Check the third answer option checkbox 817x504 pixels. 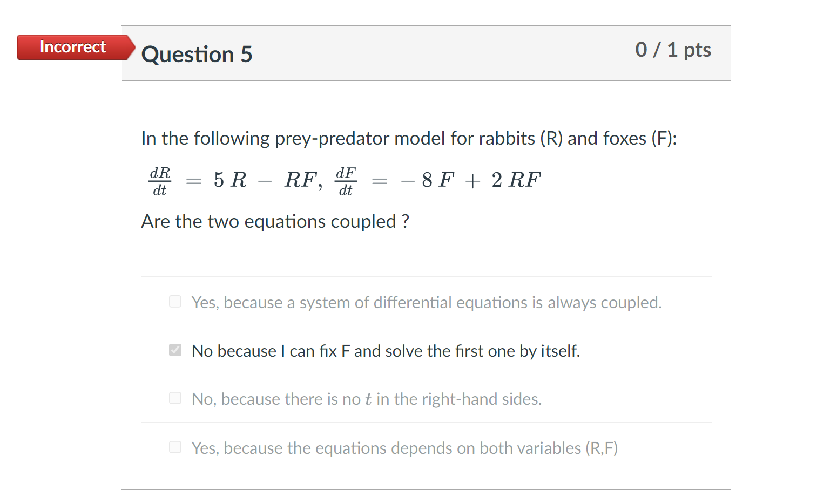[175, 398]
